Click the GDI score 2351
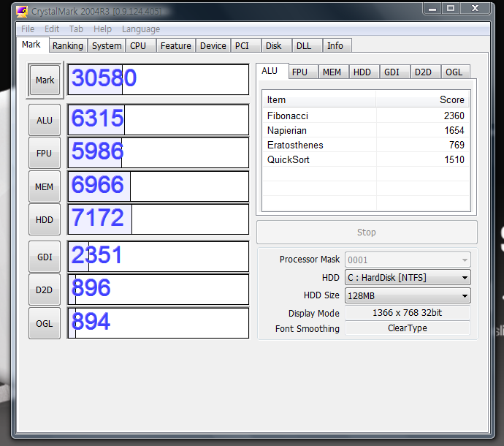Viewport: 504px width, 446px height. point(96,254)
